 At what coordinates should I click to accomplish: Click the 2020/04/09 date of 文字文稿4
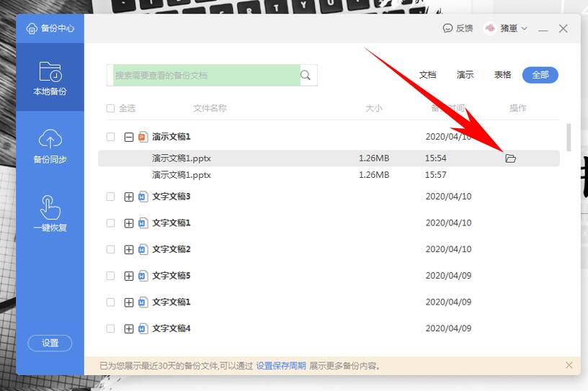[x=448, y=328]
